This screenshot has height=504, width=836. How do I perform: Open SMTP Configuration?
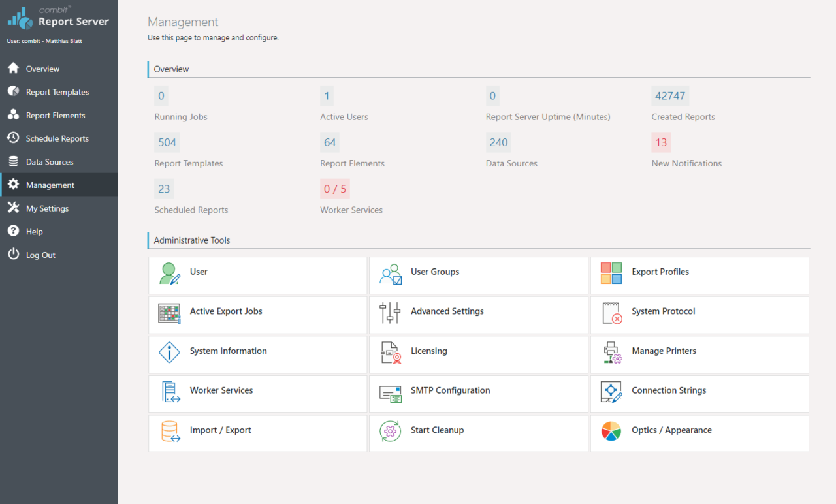point(478,394)
